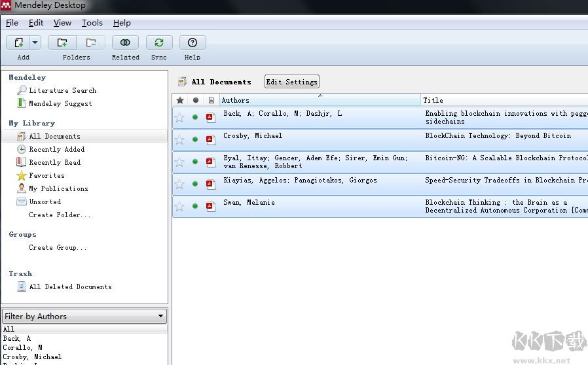The width and height of the screenshot is (588, 365).
Task: Open Unsorted in sidebar
Action: (x=45, y=201)
